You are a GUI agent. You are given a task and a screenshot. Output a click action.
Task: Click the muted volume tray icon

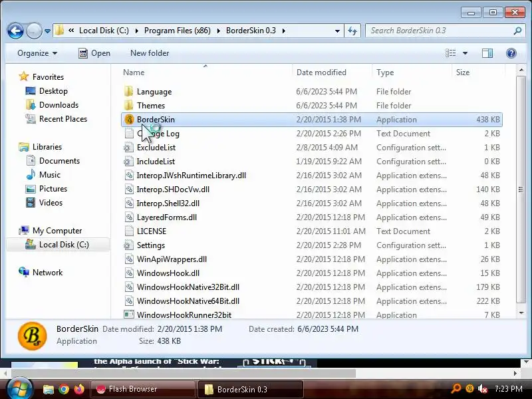point(483,389)
